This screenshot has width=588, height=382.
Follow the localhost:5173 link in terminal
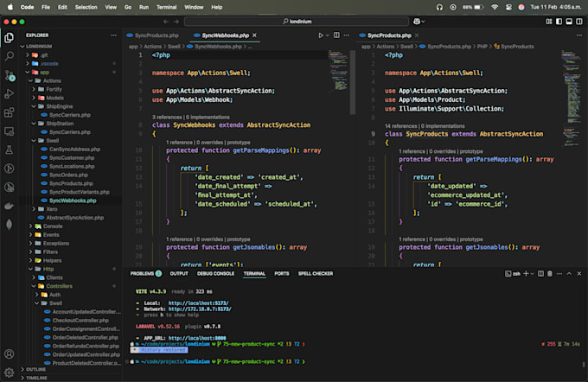[198, 302]
